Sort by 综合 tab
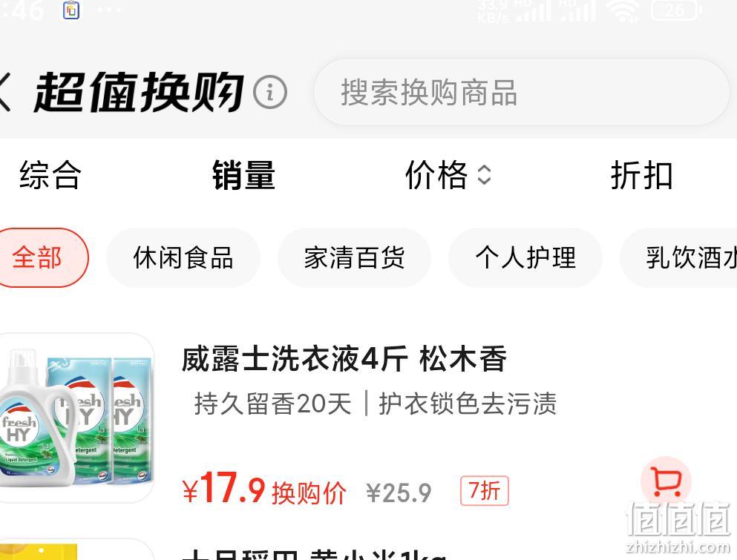 tap(50, 175)
